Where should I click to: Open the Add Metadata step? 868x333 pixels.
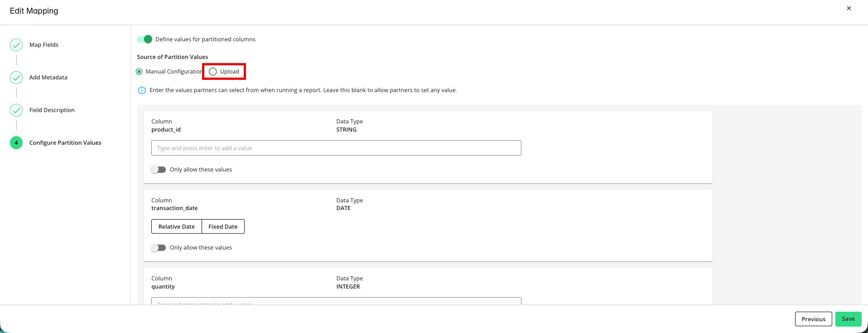pos(48,78)
